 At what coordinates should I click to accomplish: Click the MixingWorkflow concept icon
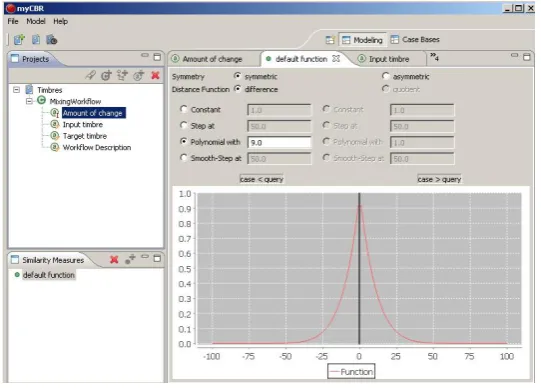[41, 101]
